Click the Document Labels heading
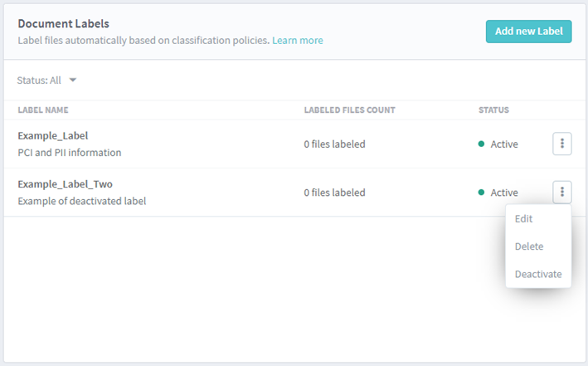 63,24
